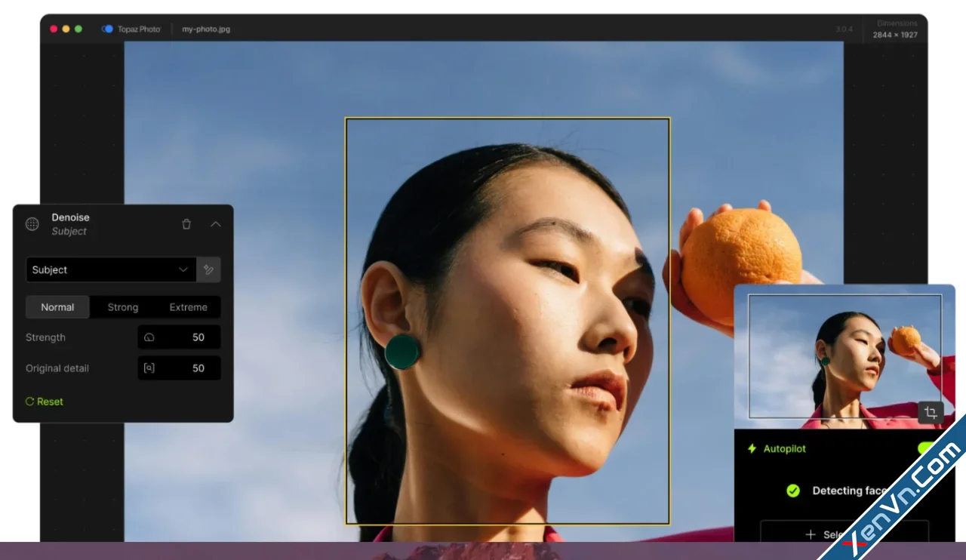Click the Strength label
Image resolution: width=966 pixels, height=560 pixels.
click(45, 337)
